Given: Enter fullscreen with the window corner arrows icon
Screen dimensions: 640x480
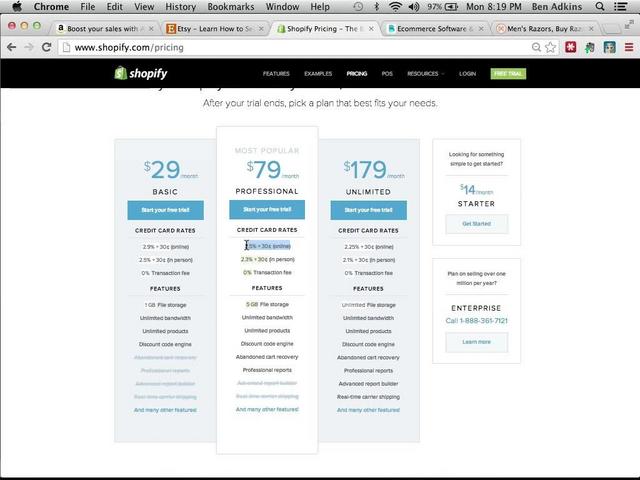Looking at the screenshot, I should (x=628, y=25).
